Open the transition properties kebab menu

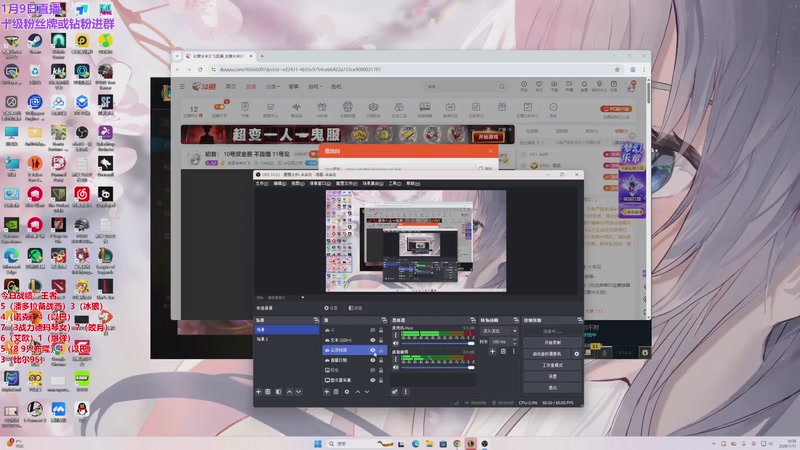[513, 352]
